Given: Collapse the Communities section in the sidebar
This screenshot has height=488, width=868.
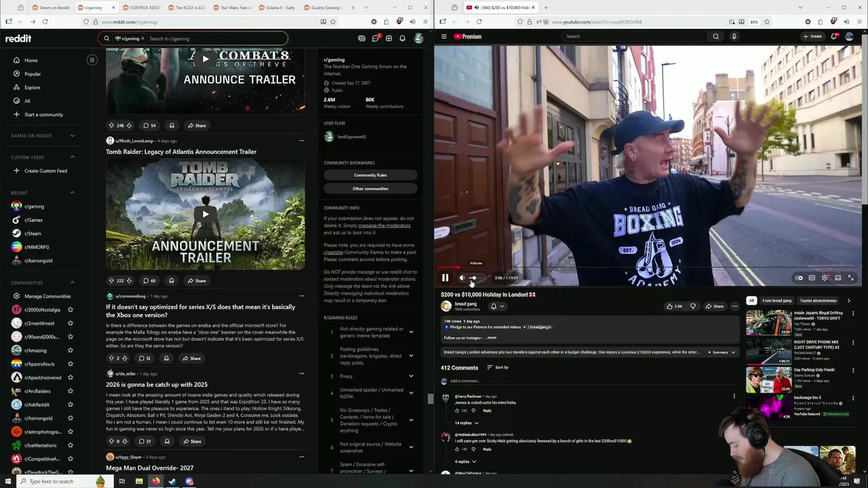Looking at the screenshot, I should 73,283.
